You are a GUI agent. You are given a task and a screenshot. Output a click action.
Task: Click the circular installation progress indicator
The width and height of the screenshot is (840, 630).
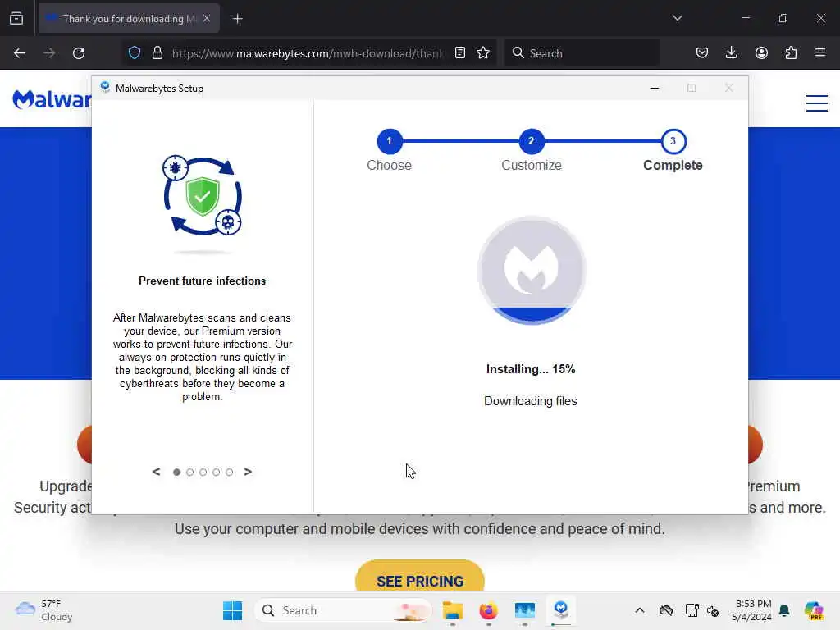point(532,270)
